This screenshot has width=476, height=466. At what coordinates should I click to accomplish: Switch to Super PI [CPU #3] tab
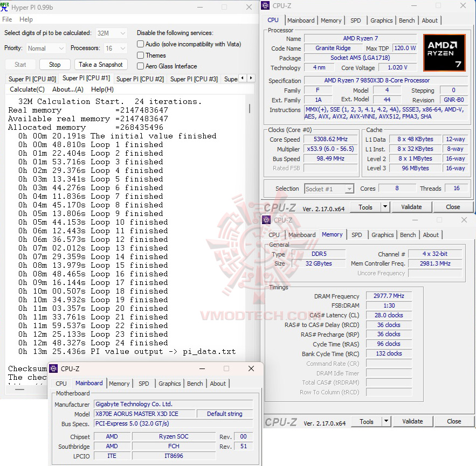(194, 79)
